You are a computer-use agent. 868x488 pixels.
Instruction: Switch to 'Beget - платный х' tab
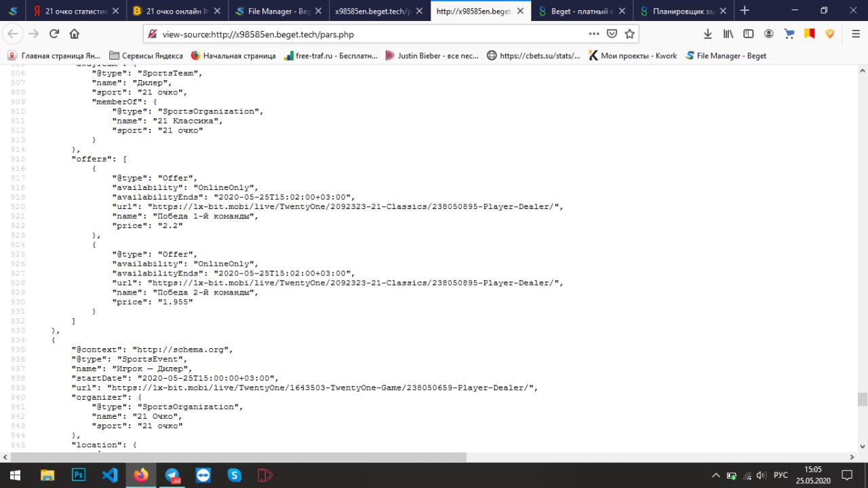(582, 11)
